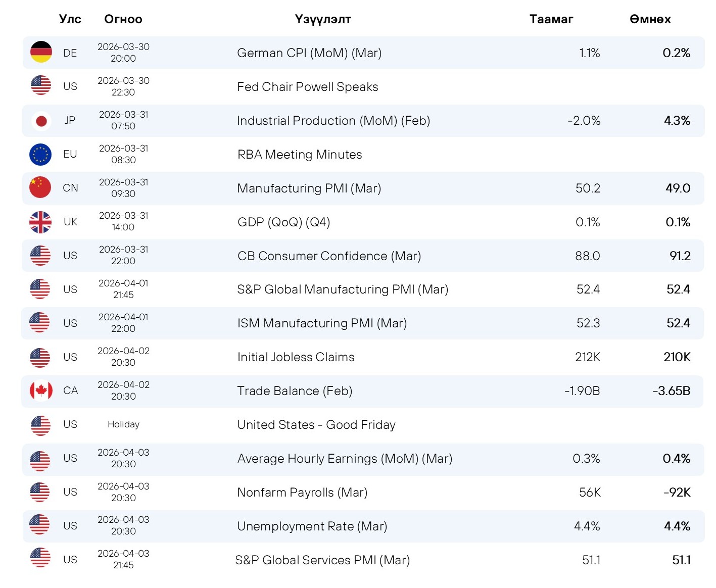Click US flag next to Good Friday holiday
Screen dimensions: 716x588
click(x=40, y=425)
